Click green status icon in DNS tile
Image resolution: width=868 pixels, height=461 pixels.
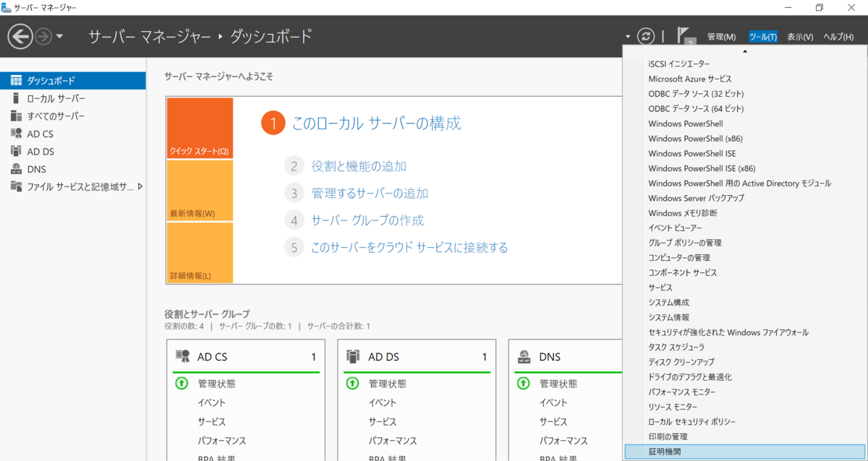(x=523, y=384)
